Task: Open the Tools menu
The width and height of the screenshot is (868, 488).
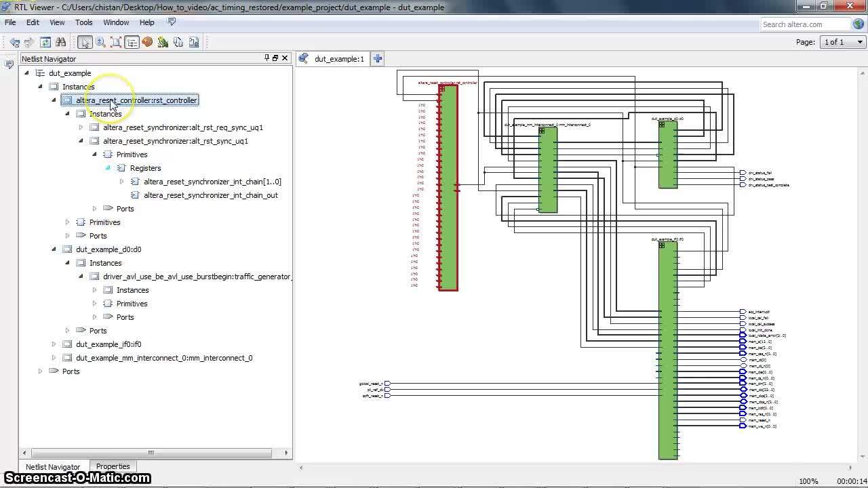Action: pos(83,22)
